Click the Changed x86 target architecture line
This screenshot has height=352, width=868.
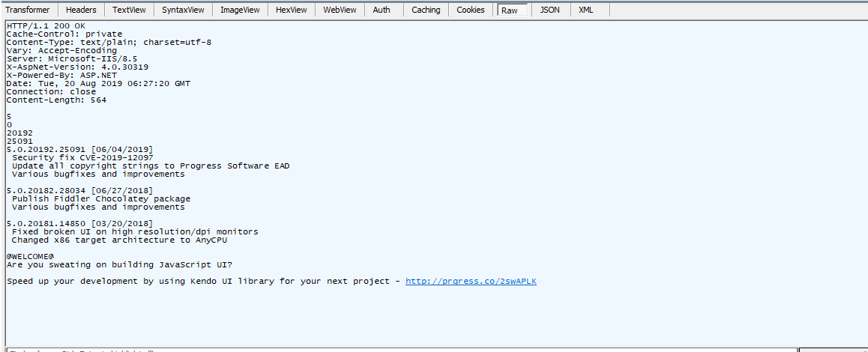120,240
